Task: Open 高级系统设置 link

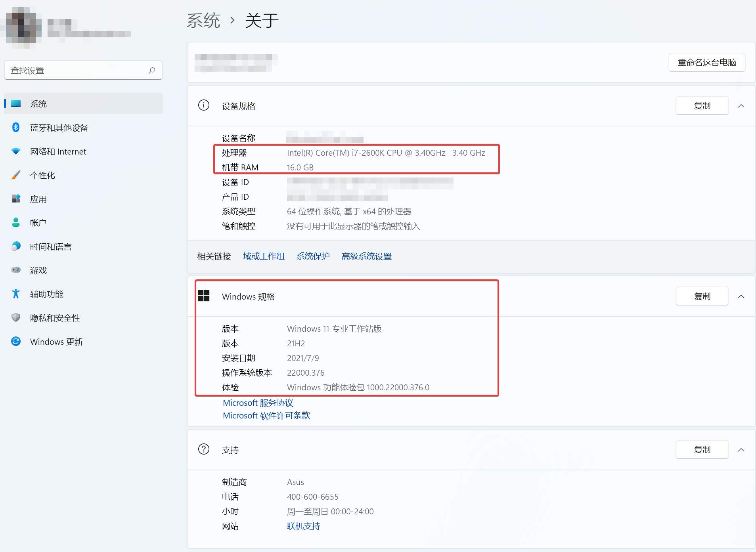Action: pyautogui.click(x=367, y=256)
